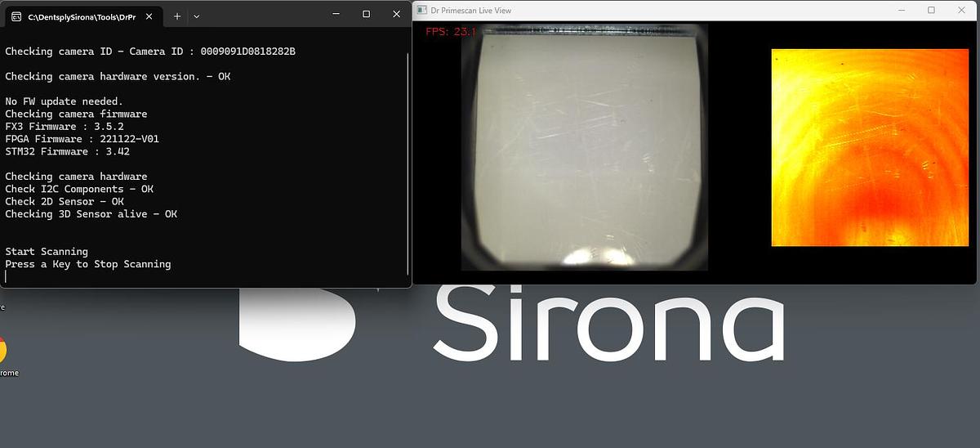Click the 'Checking 3D Sensor alive - OK' line
Screen dimensions: 980x448
91,214
